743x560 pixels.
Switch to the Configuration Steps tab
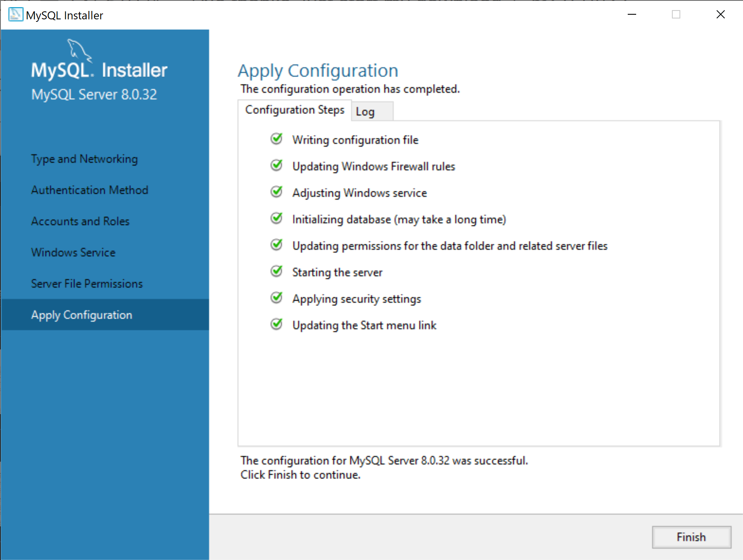[295, 110]
